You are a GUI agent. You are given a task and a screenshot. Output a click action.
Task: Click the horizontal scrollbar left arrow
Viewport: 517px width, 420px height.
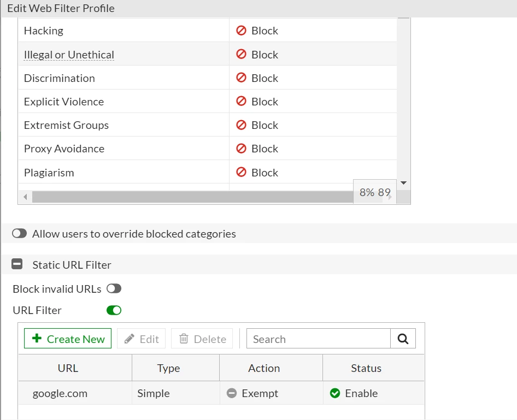click(25, 197)
